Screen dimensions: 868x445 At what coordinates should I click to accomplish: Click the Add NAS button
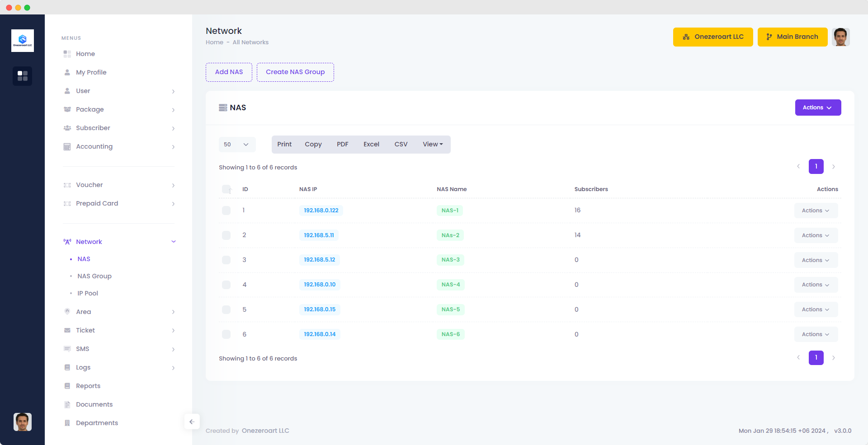pos(229,72)
